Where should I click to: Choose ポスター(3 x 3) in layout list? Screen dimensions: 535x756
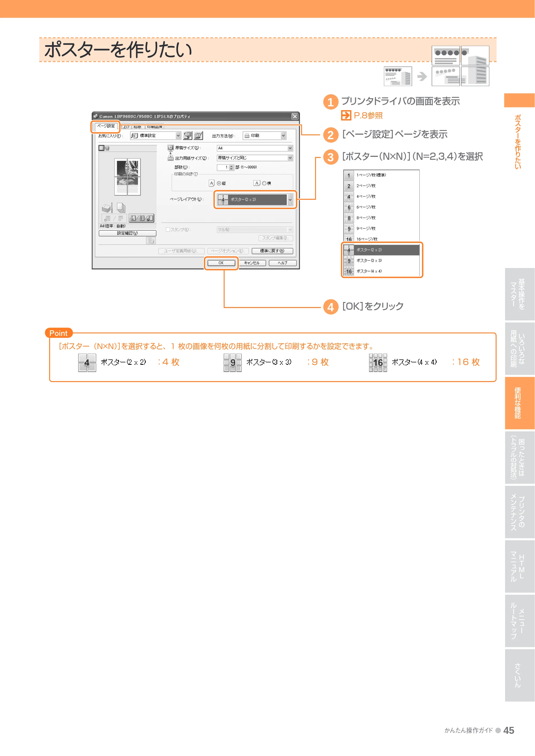click(382, 261)
